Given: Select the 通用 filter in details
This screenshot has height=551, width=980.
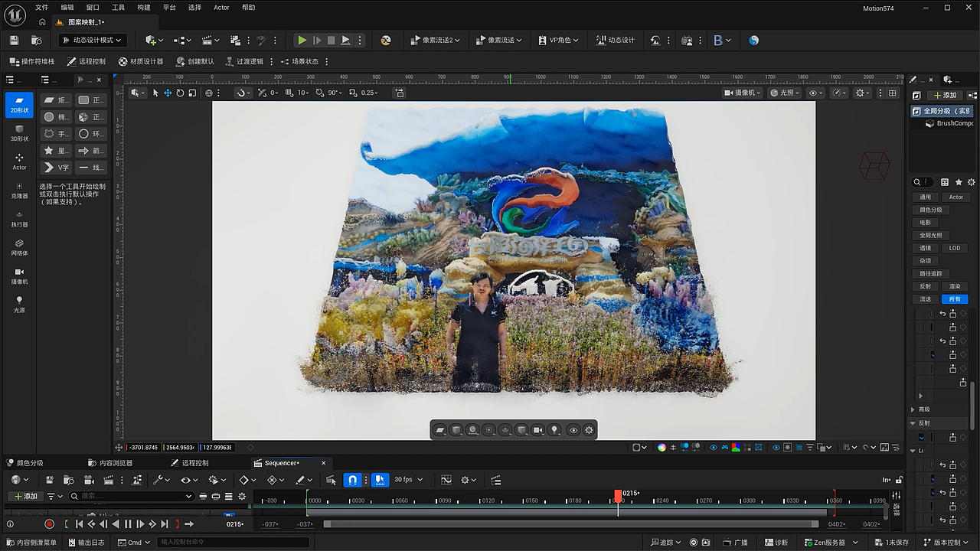Looking at the screenshot, I should coord(925,197).
